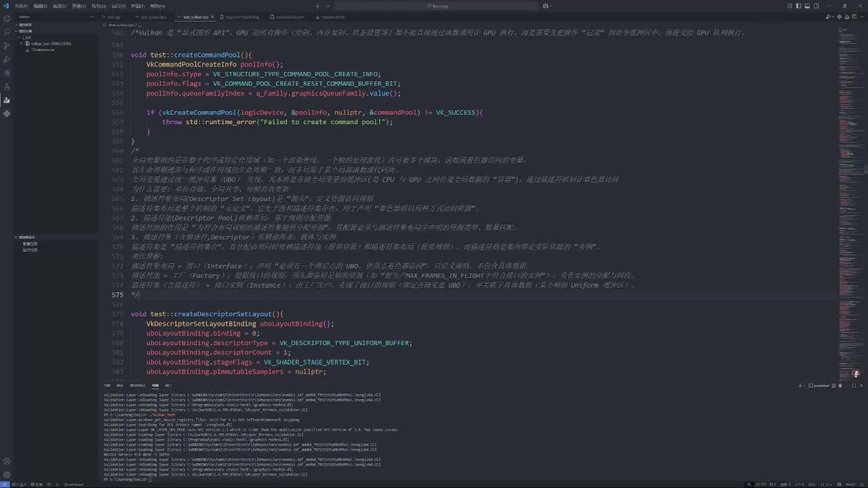Close the terminal panel
Image resolution: width=868 pixels, height=488 pixels.
point(861,385)
